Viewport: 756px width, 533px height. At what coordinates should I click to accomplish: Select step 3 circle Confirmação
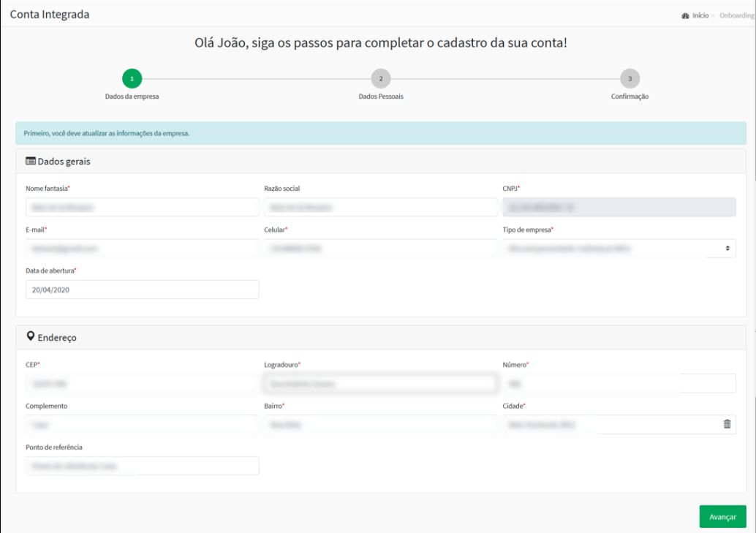(x=630, y=78)
